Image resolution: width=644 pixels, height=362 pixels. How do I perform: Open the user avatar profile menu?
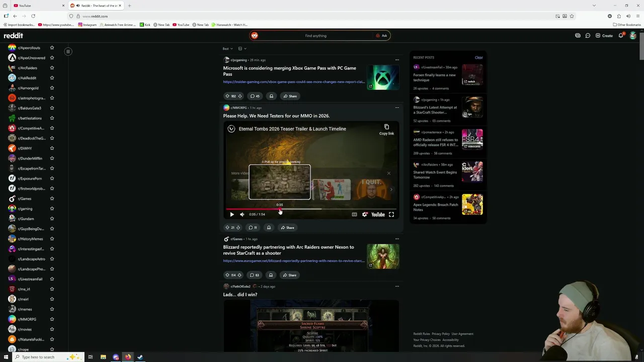pos(633,36)
